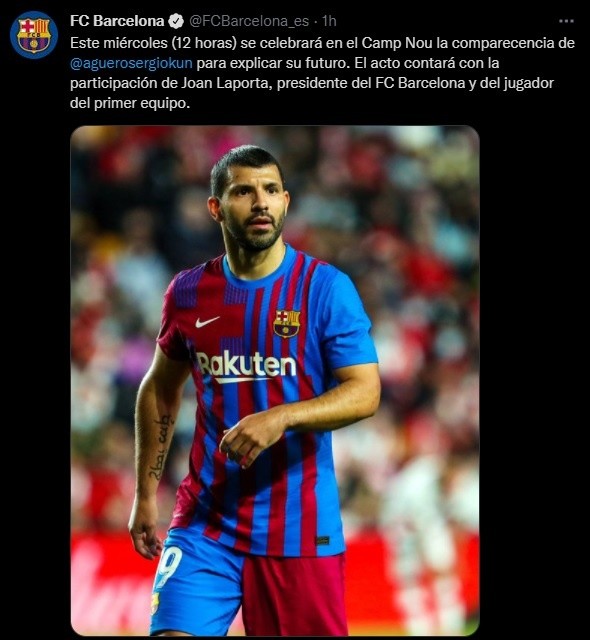Click the forearm tattoo in the photo

[x=160, y=447]
